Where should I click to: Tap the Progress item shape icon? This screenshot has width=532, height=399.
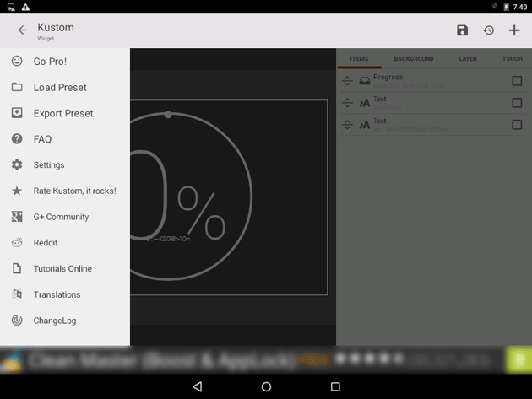tap(365, 81)
